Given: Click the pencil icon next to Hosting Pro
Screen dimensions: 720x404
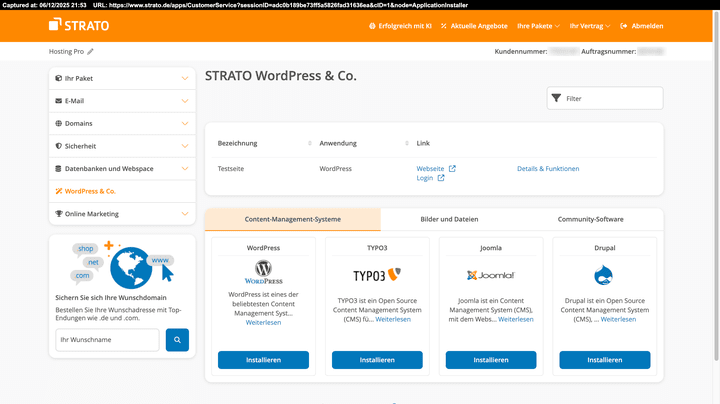Looking at the screenshot, I should pos(90,51).
